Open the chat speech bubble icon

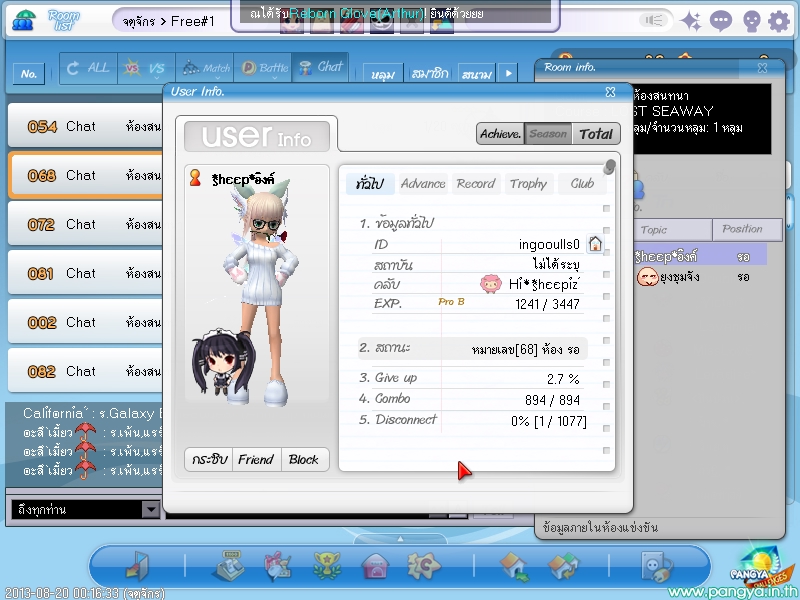[720, 21]
